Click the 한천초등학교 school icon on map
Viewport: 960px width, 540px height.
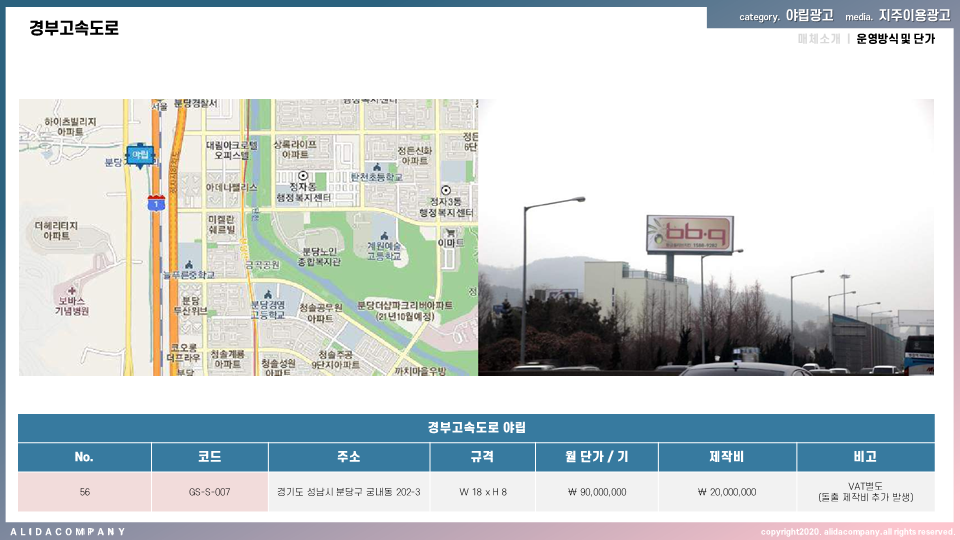pos(377,167)
